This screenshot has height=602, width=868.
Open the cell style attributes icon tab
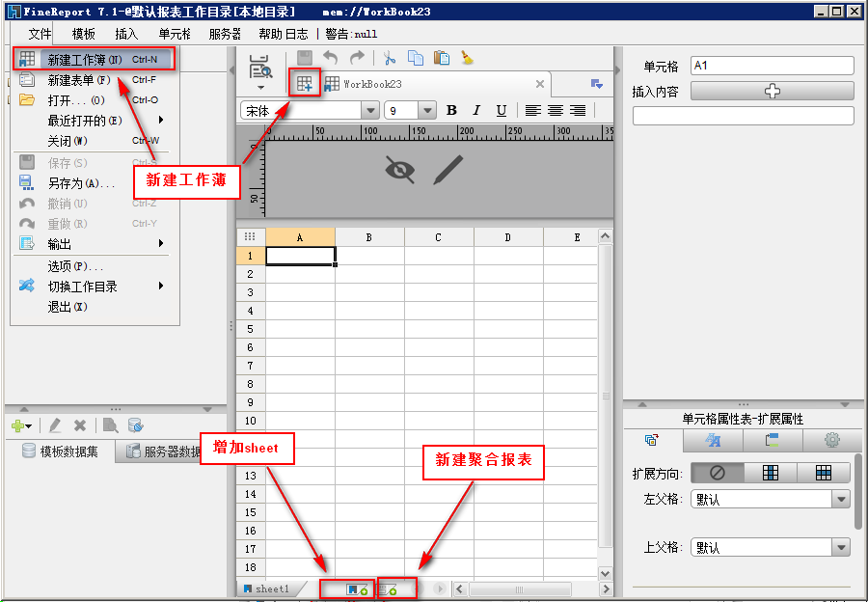point(713,440)
